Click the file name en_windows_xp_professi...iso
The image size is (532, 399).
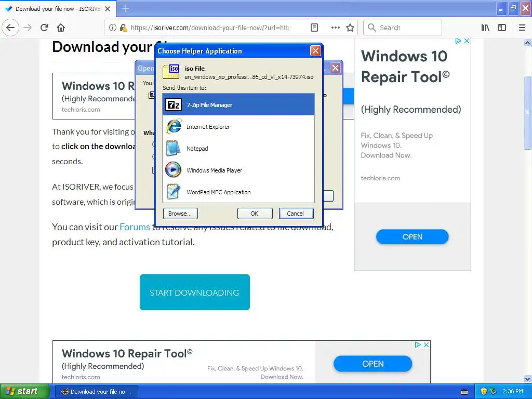(249, 77)
